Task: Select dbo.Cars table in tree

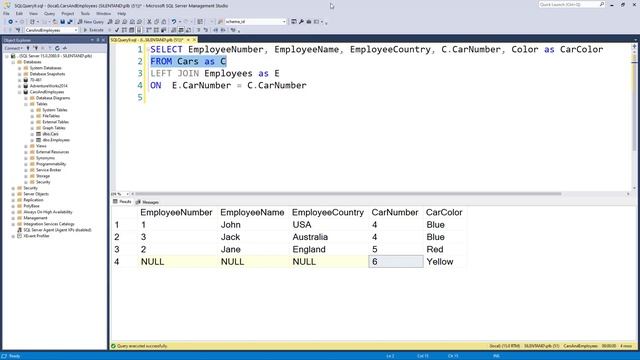Action: coord(50,134)
